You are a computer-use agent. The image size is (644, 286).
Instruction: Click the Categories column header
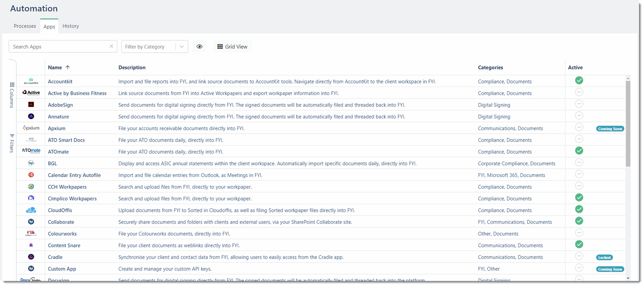coord(490,67)
